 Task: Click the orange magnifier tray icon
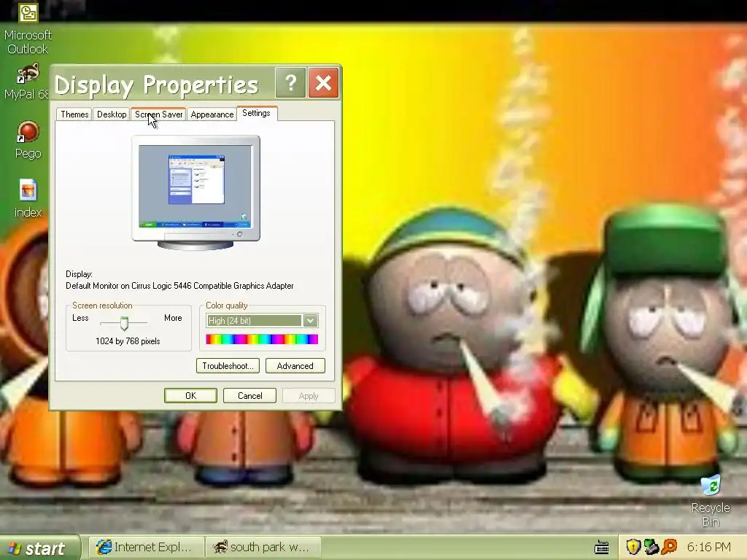pos(670,547)
